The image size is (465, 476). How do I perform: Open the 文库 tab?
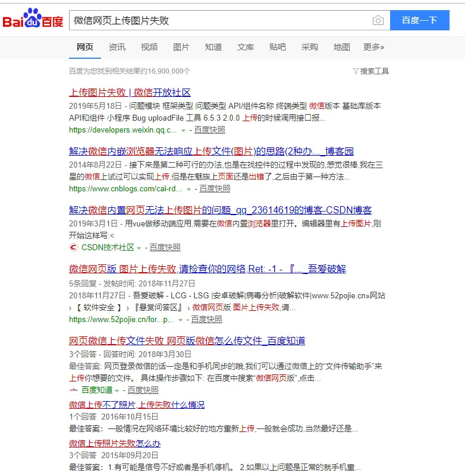pyautogui.click(x=246, y=47)
